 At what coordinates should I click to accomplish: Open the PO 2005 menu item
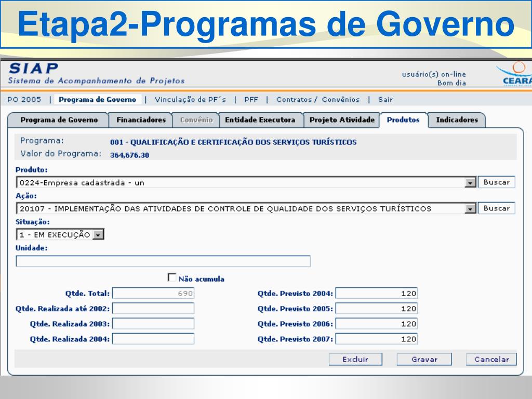click(24, 99)
